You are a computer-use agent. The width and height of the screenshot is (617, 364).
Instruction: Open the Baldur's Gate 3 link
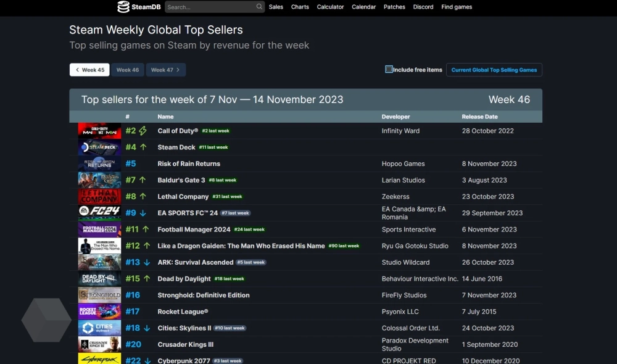[x=181, y=180]
